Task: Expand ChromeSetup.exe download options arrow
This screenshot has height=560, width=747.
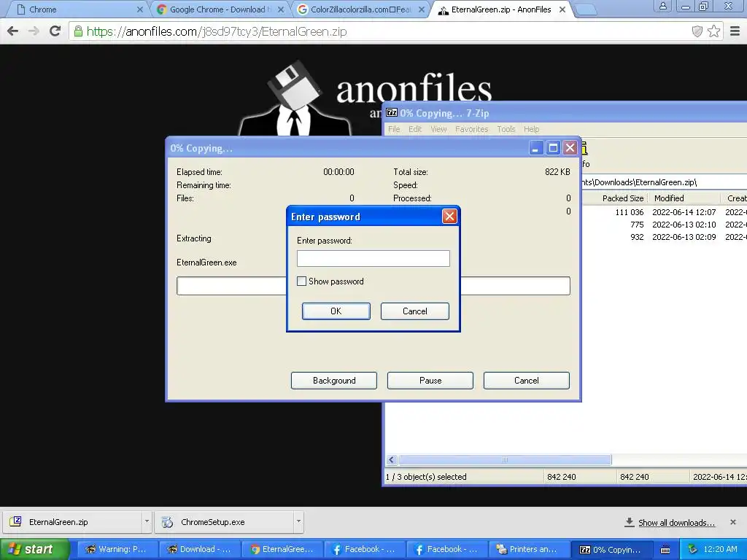Action: click(x=298, y=522)
